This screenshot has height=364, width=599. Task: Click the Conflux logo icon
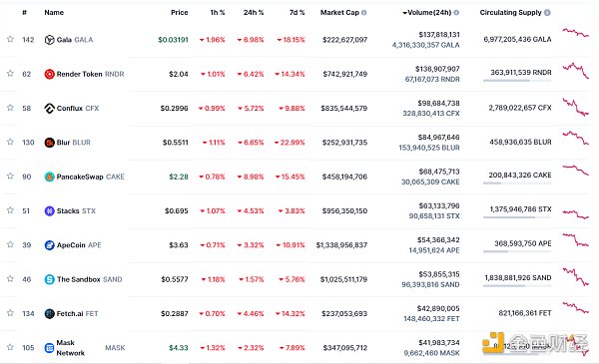coord(49,109)
